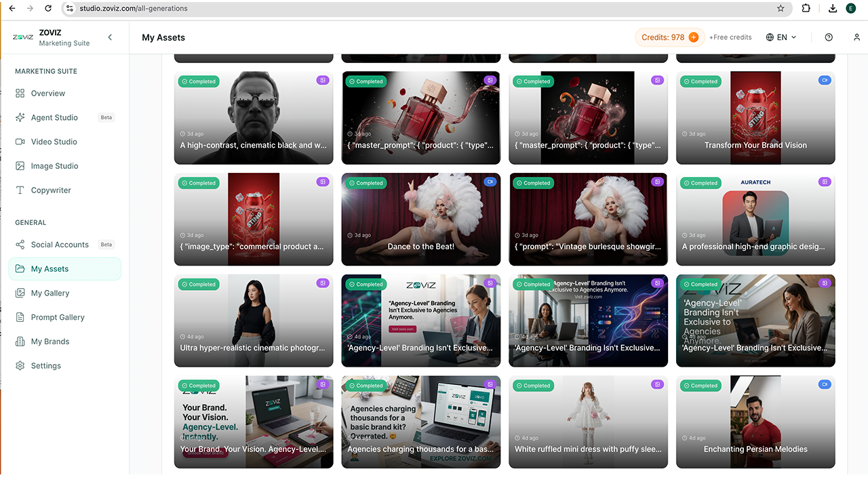Click video type icon on Dance to the Beat! card
868x488 pixels.
click(x=490, y=182)
